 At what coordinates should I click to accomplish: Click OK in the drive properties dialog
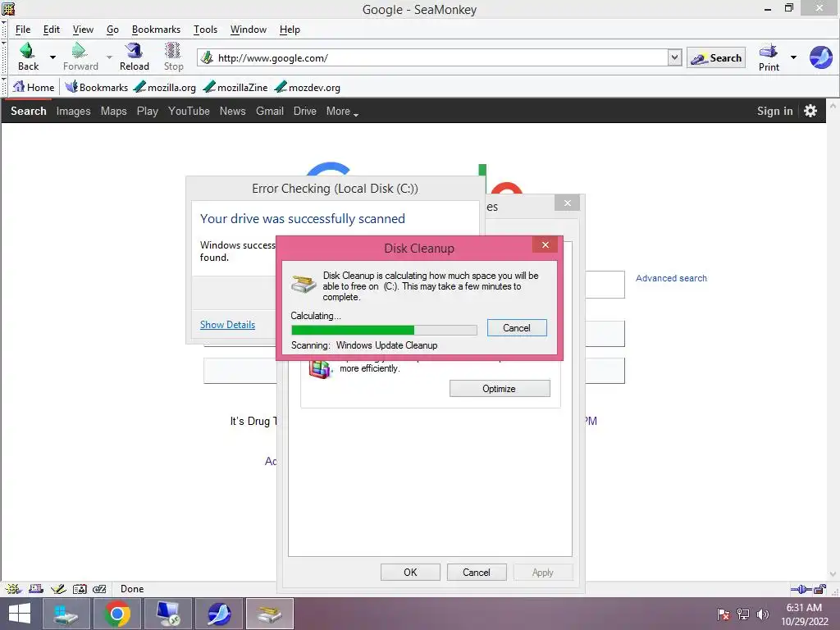410,572
